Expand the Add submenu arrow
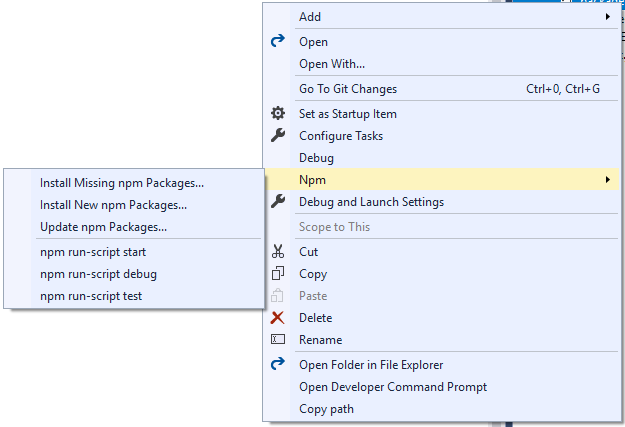 [x=608, y=16]
